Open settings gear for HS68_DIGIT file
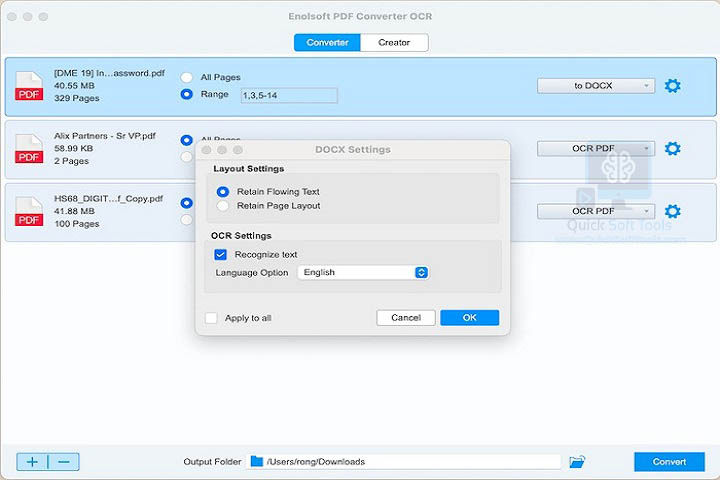This screenshot has width=720, height=480. pyautogui.click(x=672, y=211)
